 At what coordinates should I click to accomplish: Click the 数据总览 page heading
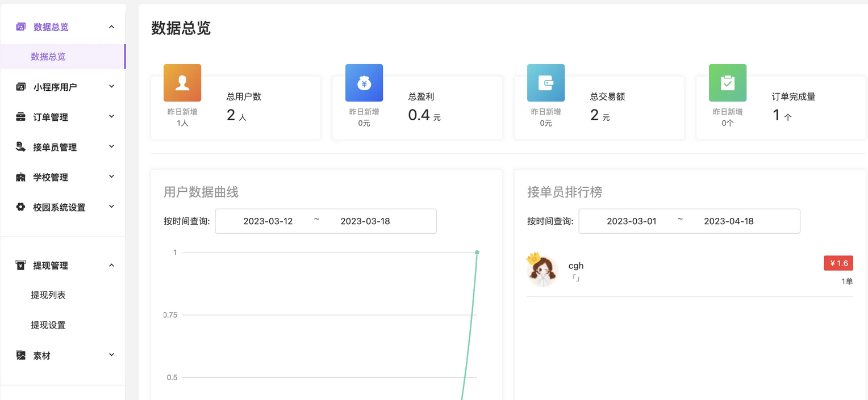point(181,28)
